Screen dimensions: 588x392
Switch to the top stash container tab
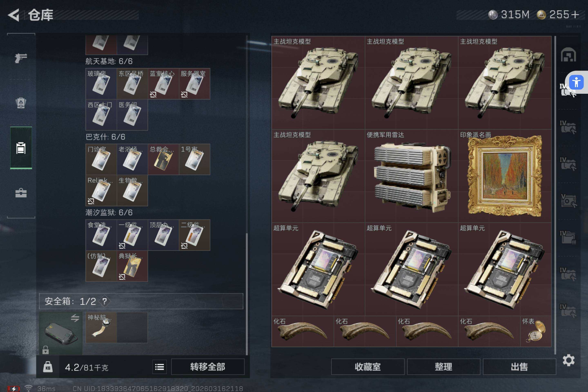coord(568,55)
